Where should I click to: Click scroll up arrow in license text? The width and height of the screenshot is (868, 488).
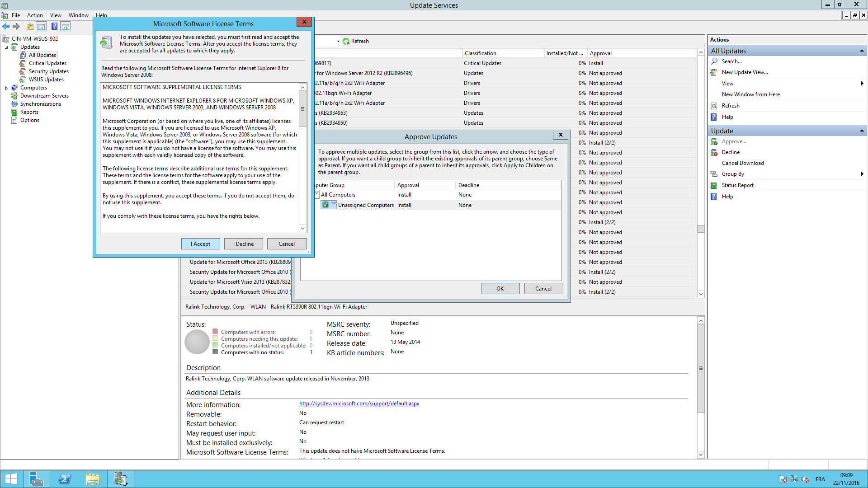[x=302, y=87]
